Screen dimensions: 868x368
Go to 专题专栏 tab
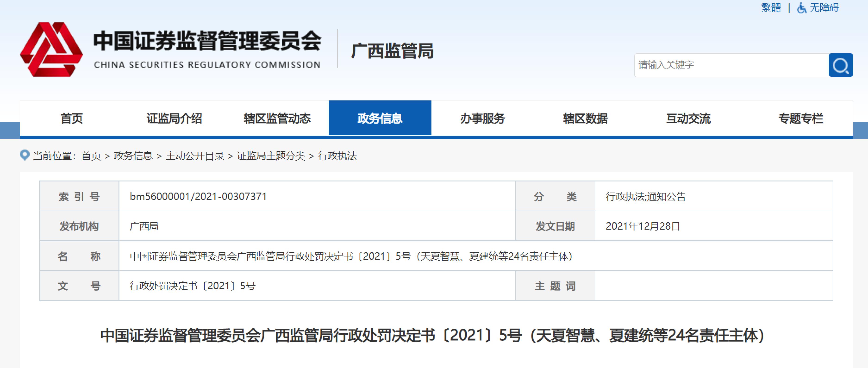[x=801, y=118]
